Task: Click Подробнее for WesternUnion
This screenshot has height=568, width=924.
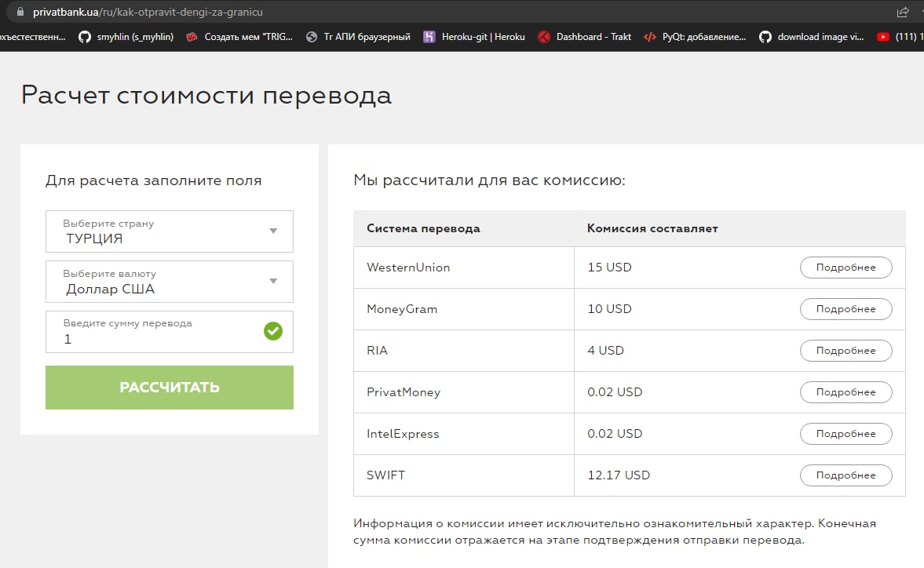Action: pos(845,268)
